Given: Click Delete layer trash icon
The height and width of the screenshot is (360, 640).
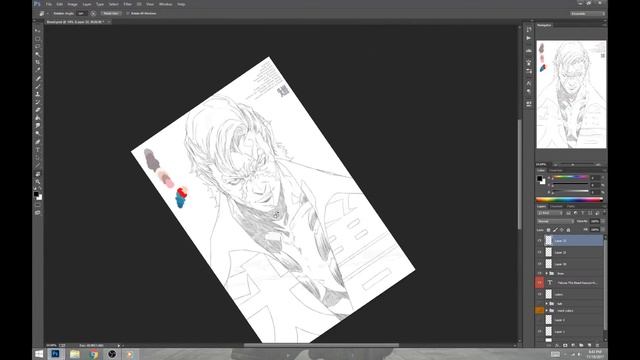Looking at the screenshot, I should pyautogui.click(x=598, y=345).
